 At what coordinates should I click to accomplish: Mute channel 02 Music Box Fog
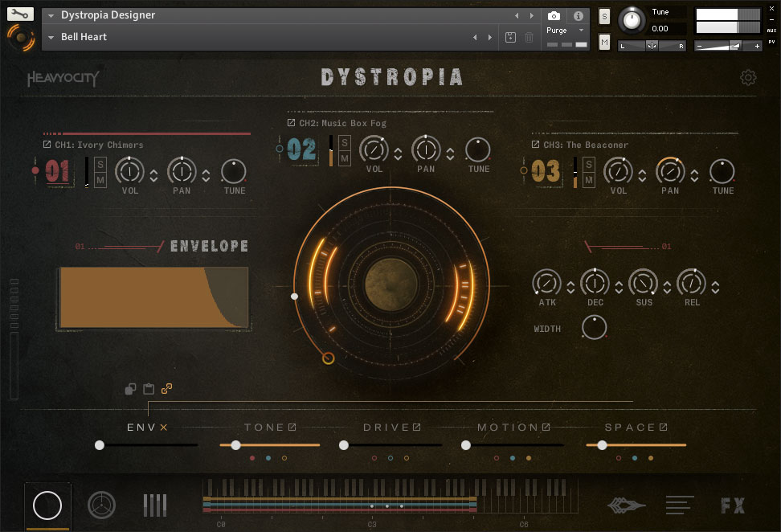click(345, 158)
